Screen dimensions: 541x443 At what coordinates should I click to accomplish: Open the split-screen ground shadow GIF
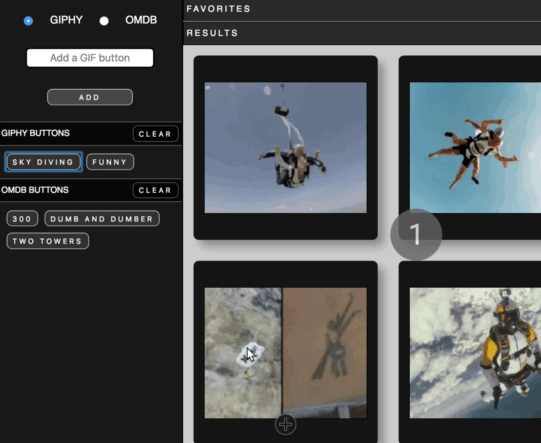(286, 353)
